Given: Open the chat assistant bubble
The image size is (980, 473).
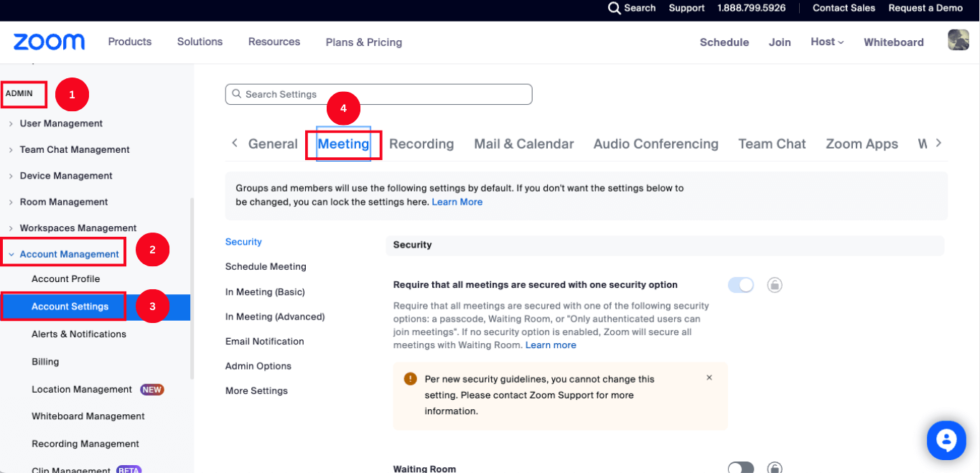Looking at the screenshot, I should 946,440.
